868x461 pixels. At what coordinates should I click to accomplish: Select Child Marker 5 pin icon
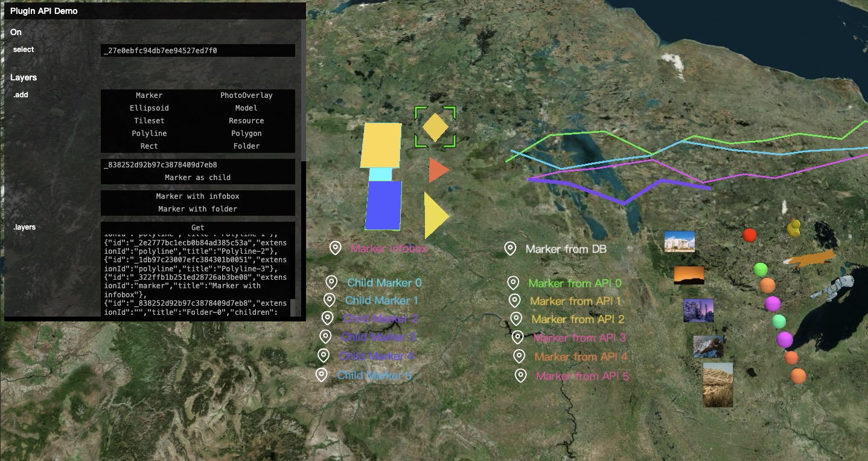(x=322, y=375)
